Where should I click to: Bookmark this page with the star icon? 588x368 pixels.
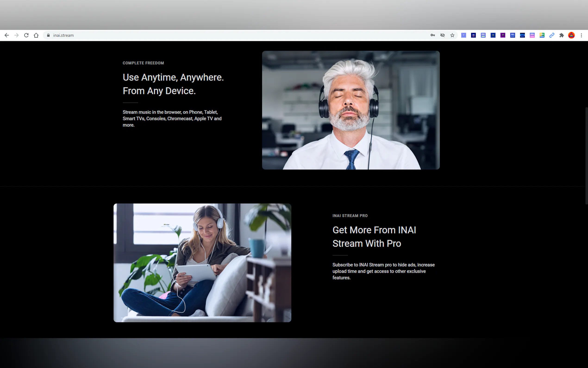452,35
